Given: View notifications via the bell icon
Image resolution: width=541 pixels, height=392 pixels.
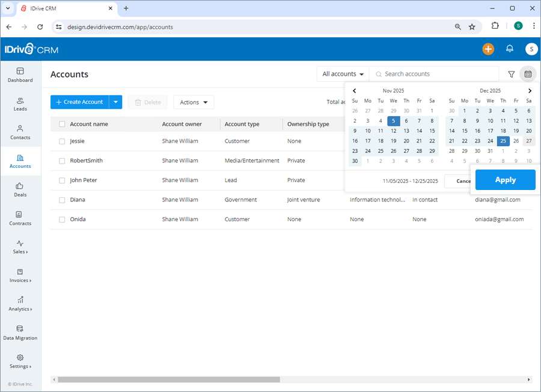Looking at the screenshot, I should pyautogui.click(x=509, y=49).
